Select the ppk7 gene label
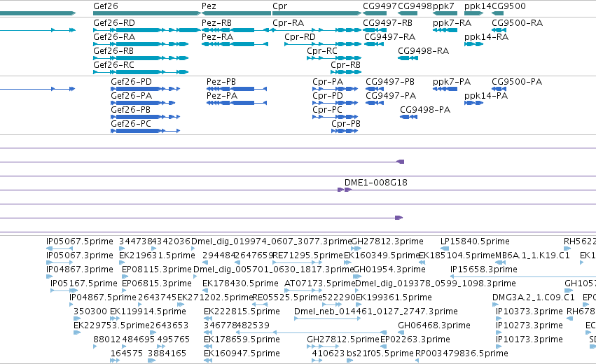The height and width of the screenshot is (364, 596). tap(443, 6)
